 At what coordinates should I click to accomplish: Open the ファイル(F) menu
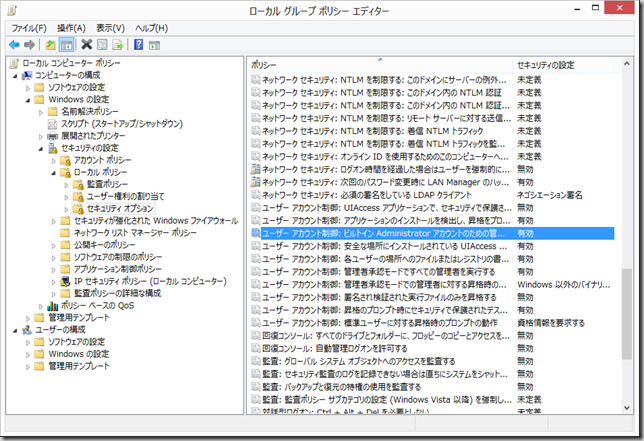click(29, 28)
